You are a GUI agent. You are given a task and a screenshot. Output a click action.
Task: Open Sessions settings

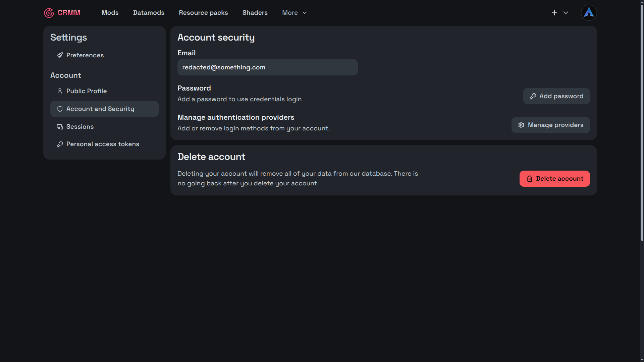(x=104, y=127)
